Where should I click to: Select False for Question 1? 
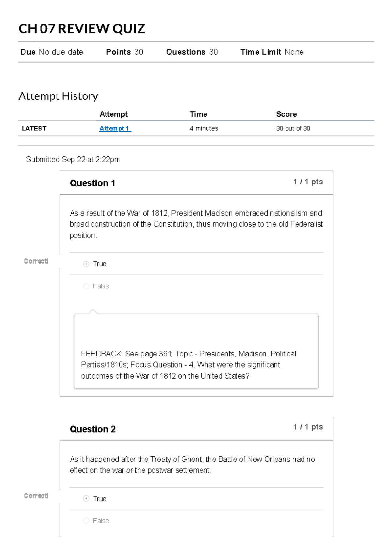tap(86, 286)
